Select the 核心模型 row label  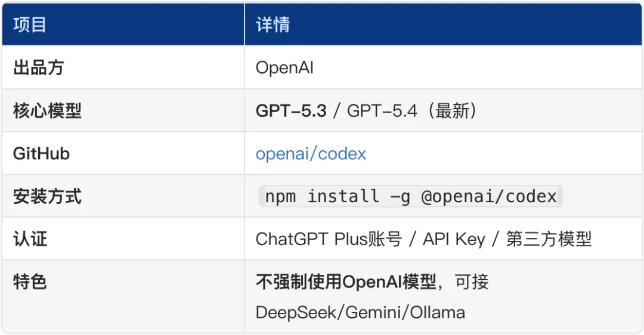pyautogui.click(x=47, y=111)
